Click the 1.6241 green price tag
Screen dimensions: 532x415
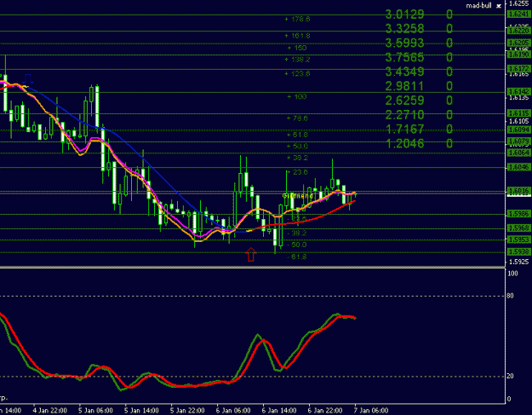click(x=518, y=14)
